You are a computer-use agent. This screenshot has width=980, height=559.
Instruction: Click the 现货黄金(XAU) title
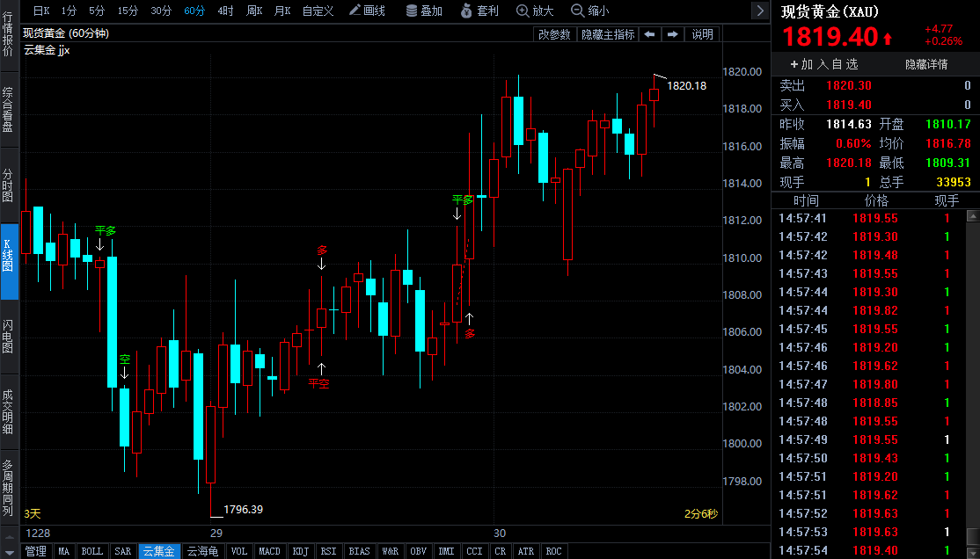[830, 11]
